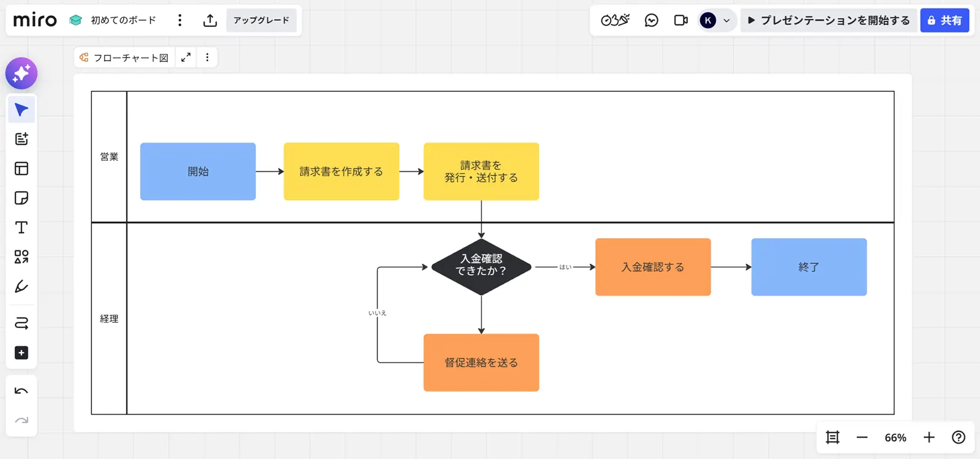This screenshot has width=980, height=459.
Task: Select the pen drawing tool
Action: tap(21, 286)
